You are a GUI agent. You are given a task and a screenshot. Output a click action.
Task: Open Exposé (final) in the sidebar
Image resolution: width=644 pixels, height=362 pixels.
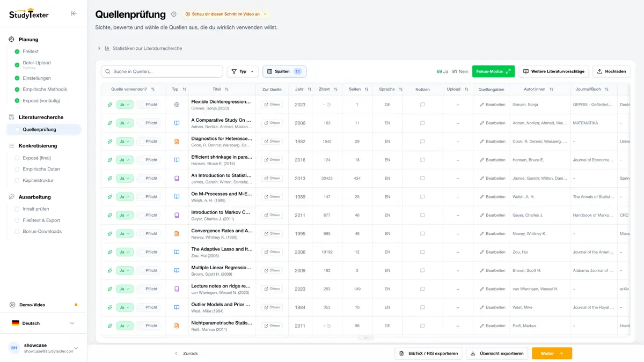click(37, 158)
